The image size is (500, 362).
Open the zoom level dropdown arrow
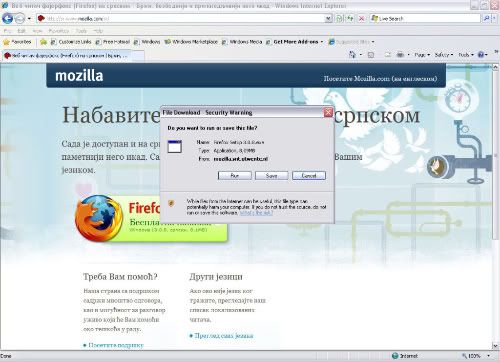click(489, 356)
